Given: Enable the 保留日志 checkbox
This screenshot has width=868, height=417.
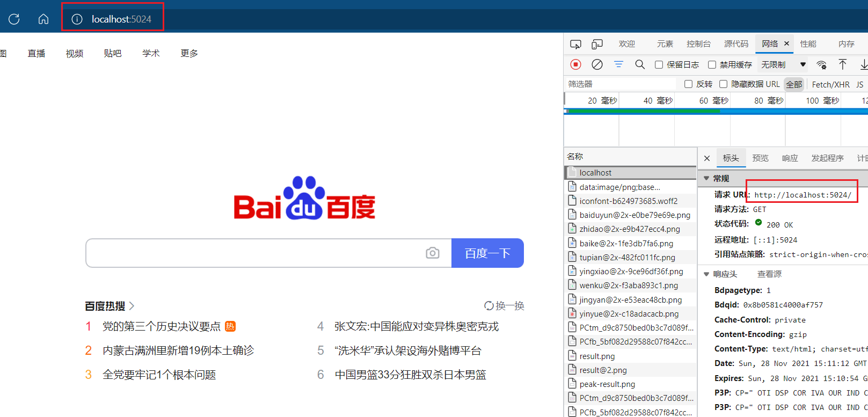Looking at the screenshot, I should click(659, 64).
